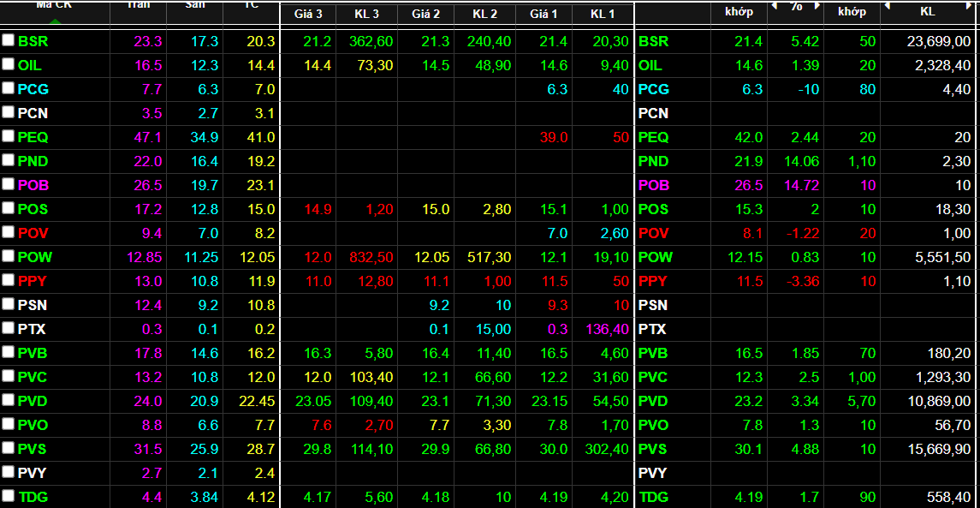Open OIL ticker beside its checkbox
This screenshot has height=508, width=980.
point(29,65)
